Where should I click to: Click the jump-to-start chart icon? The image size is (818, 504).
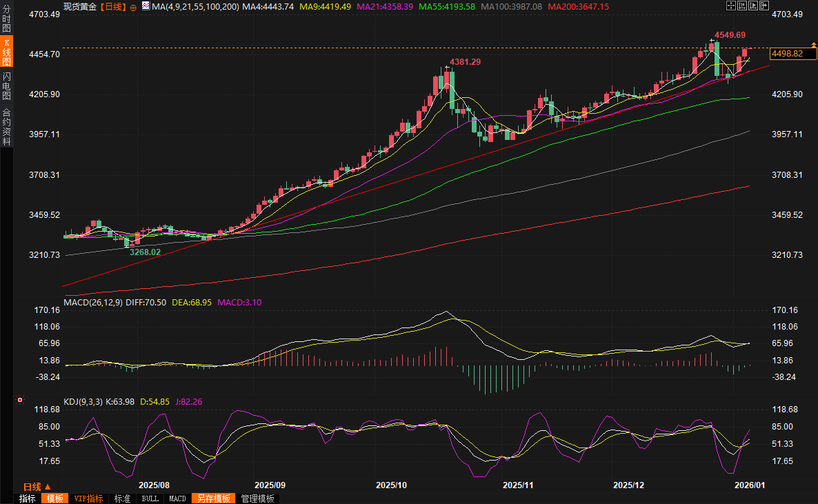741,6
